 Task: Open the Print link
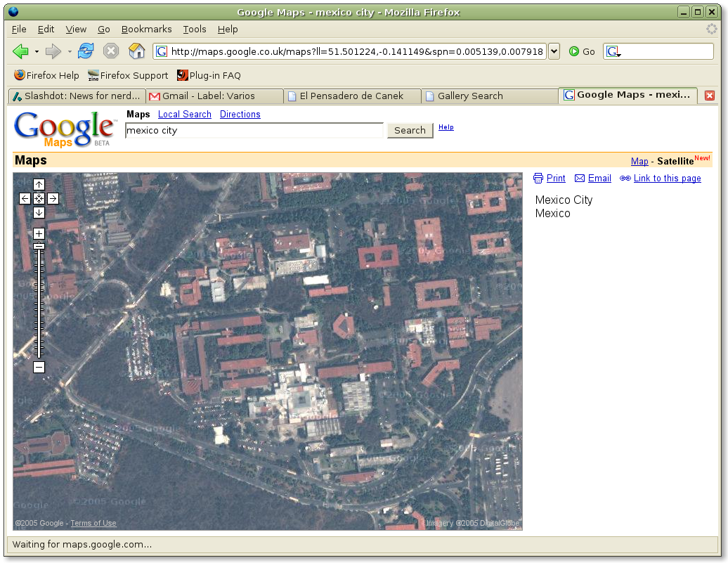[556, 179]
